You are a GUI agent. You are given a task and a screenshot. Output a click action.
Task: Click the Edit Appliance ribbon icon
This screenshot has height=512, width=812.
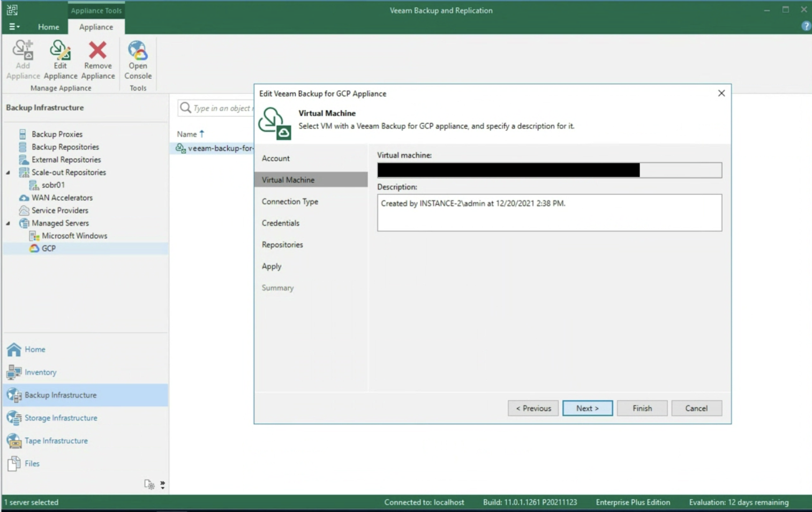click(60, 50)
